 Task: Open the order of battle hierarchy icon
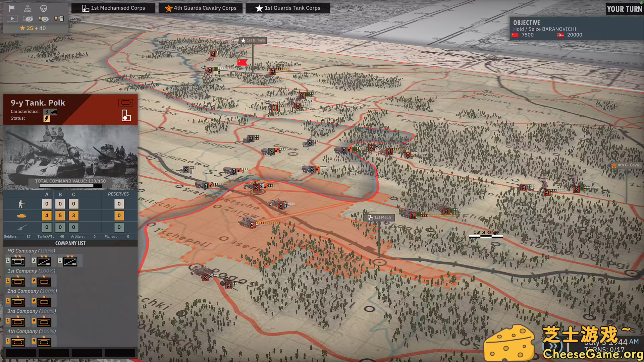28,8
